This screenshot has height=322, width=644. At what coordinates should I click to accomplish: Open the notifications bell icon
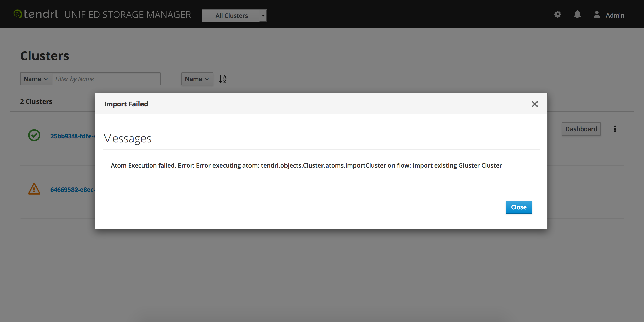click(577, 15)
